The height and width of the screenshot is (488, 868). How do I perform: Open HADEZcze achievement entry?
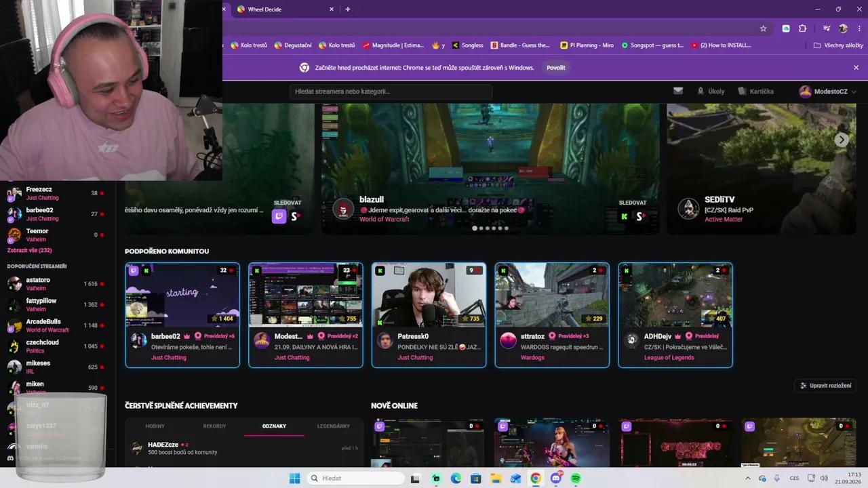(x=244, y=449)
